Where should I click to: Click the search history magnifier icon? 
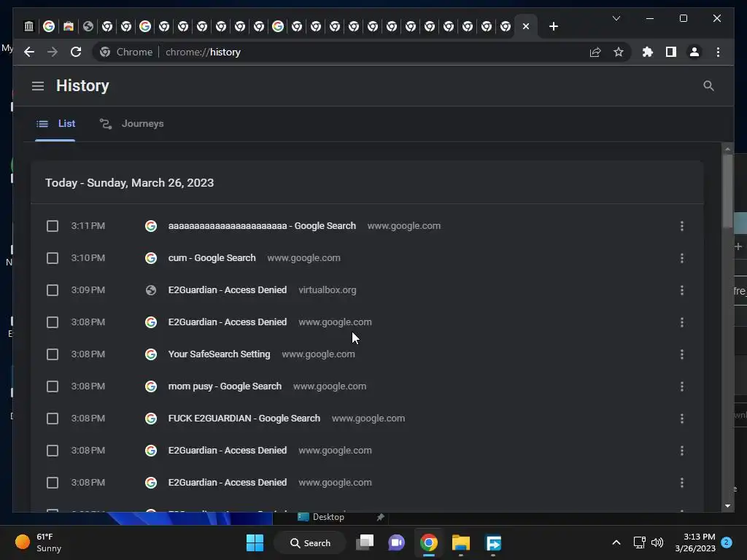708,86
